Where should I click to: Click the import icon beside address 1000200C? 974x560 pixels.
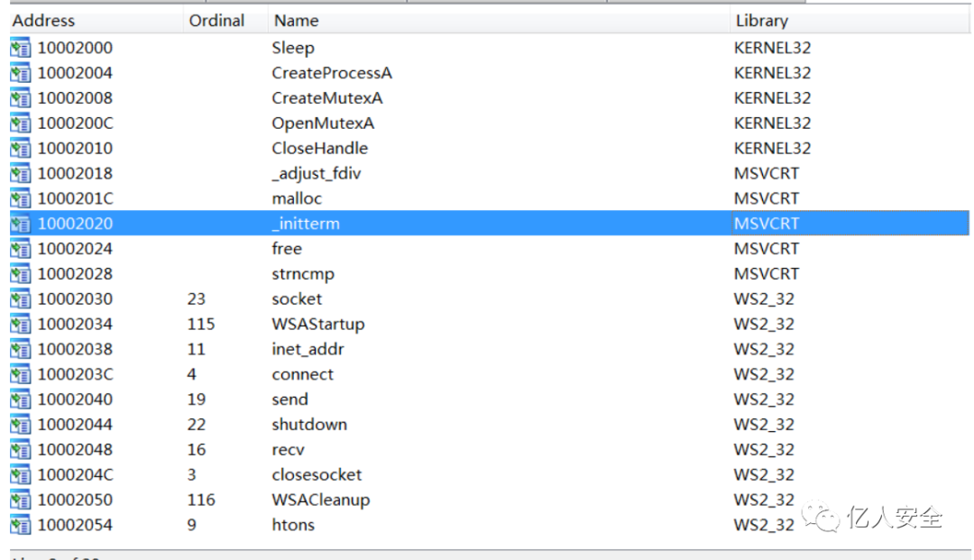[20, 124]
